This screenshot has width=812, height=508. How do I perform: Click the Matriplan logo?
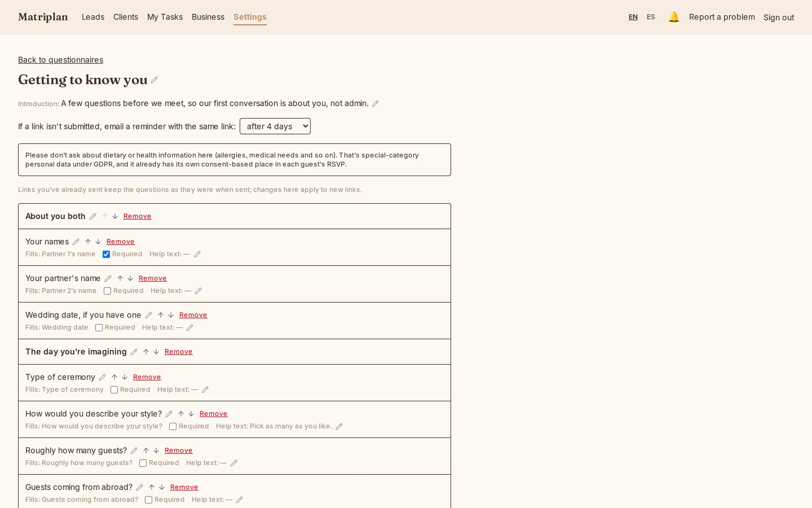point(43,17)
